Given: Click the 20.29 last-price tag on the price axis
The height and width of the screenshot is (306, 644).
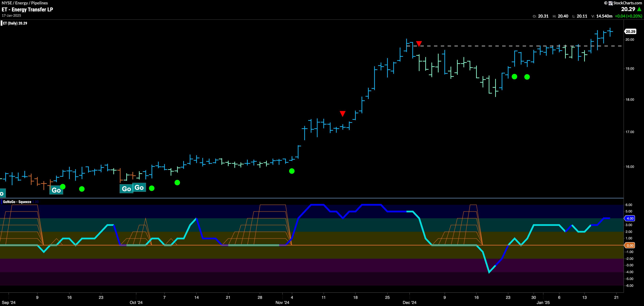Looking at the screenshot, I should pos(630,32).
